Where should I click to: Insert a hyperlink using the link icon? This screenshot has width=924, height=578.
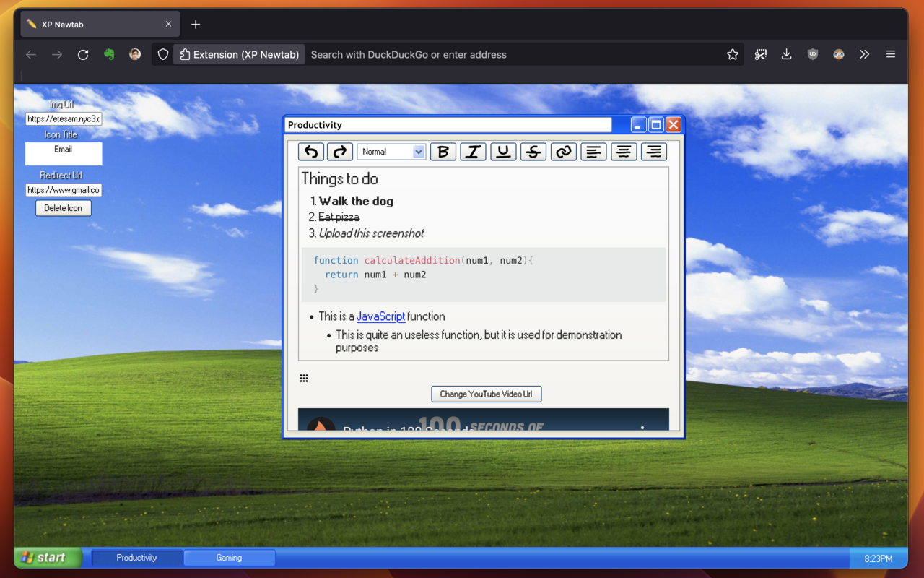pos(564,152)
